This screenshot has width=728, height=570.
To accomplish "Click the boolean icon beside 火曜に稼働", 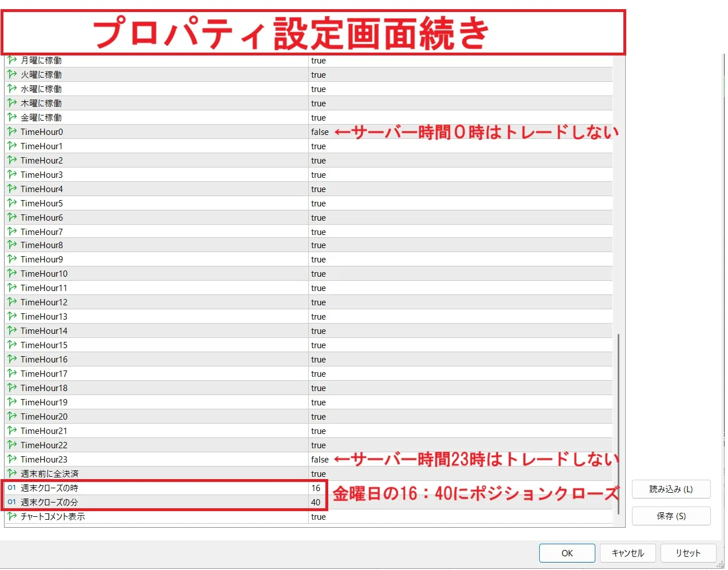I will (12, 74).
